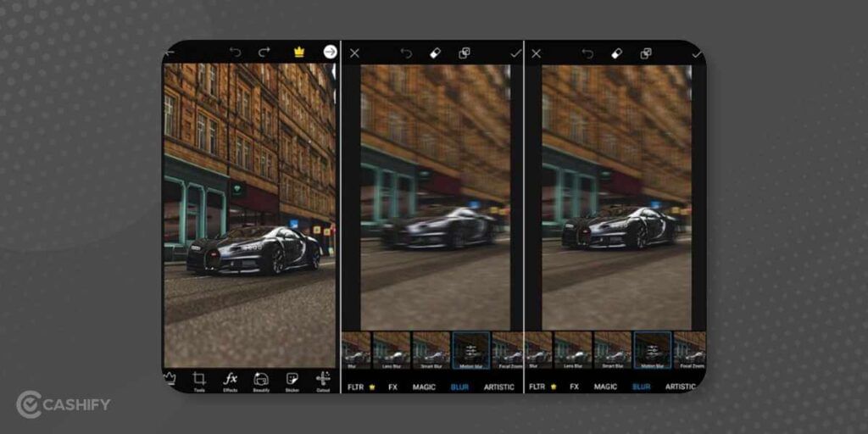
Task: Switch to the FLTR tab in the rightmost screen
Action: pyautogui.click(x=537, y=387)
